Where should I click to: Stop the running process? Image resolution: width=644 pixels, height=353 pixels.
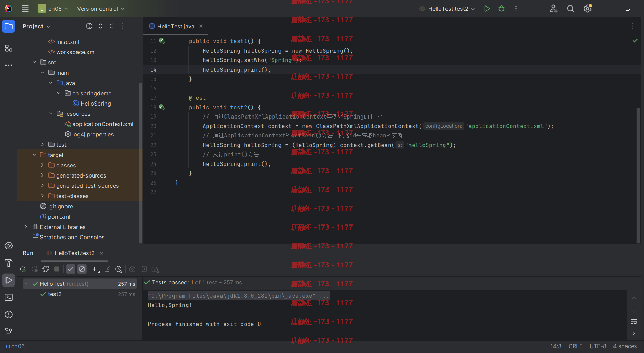[57, 269]
